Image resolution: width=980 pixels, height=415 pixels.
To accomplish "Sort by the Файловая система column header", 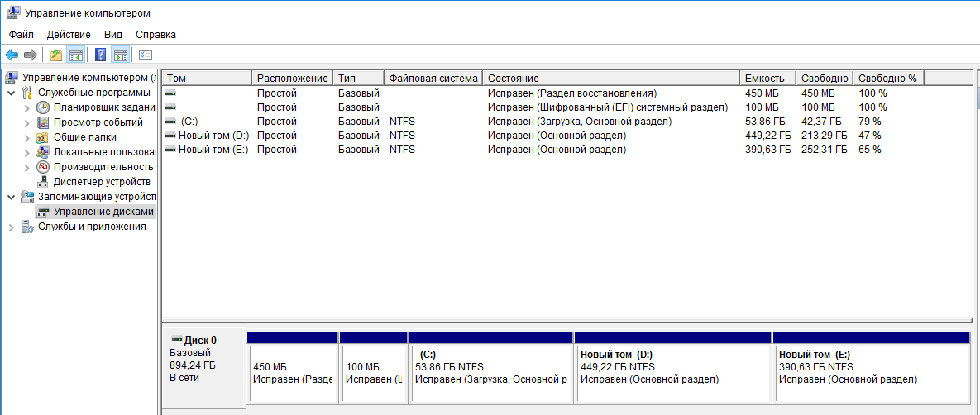I will [x=433, y=79].
